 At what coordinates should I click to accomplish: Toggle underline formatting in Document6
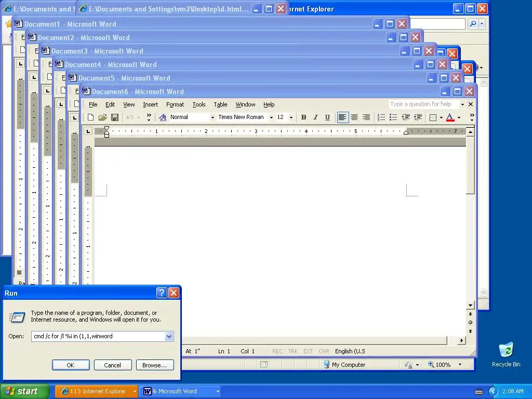click(x=327, y=117)
